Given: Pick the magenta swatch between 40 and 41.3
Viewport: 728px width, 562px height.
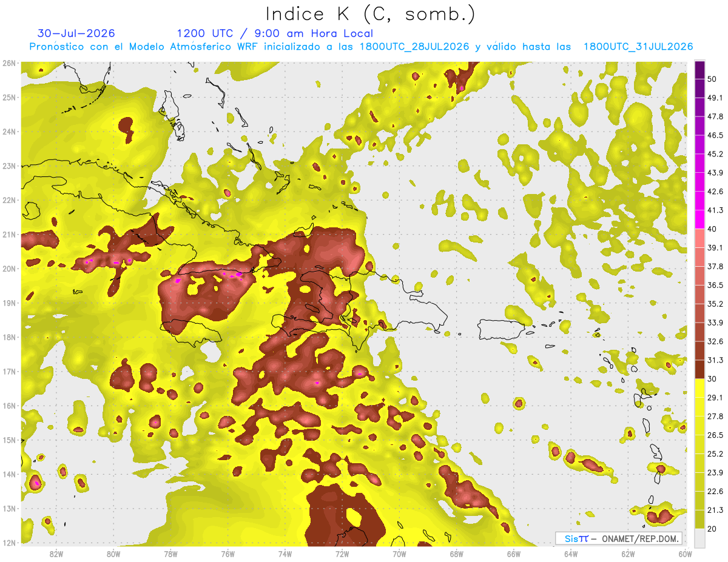Looking at the screenshot, I should coord(699,219).
